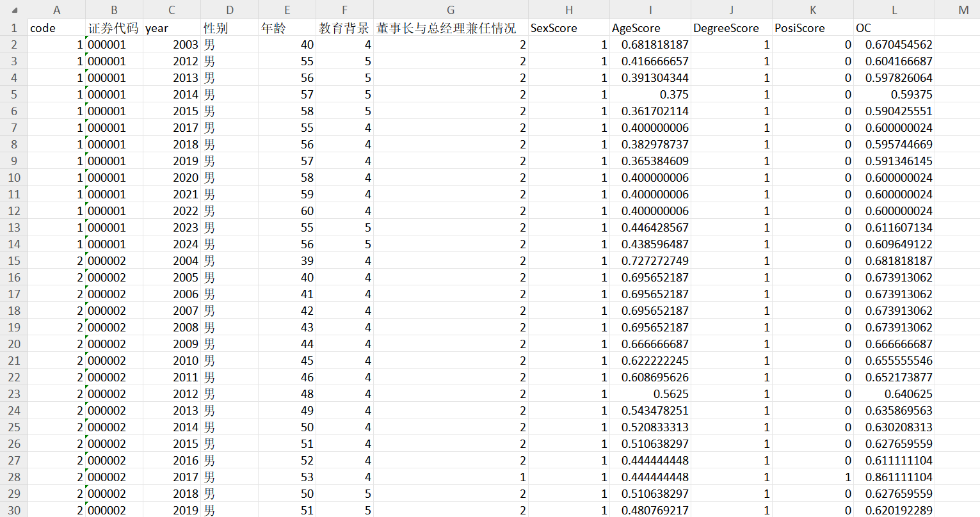Click the 'SexScore' header cell
The width and height of the screenshot is (980, 517).
[569, 28]
